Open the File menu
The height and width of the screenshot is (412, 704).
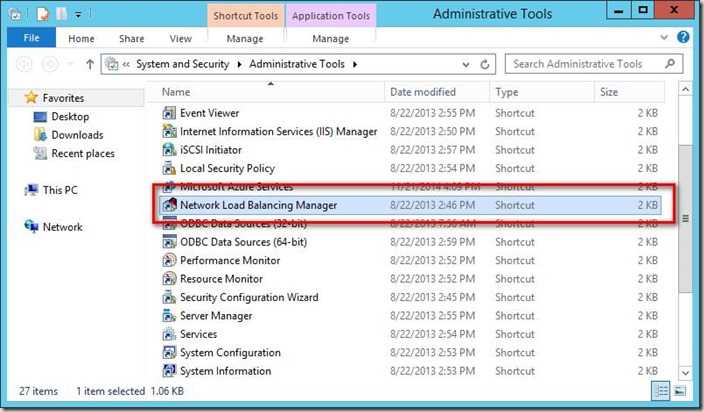[30, 39]
